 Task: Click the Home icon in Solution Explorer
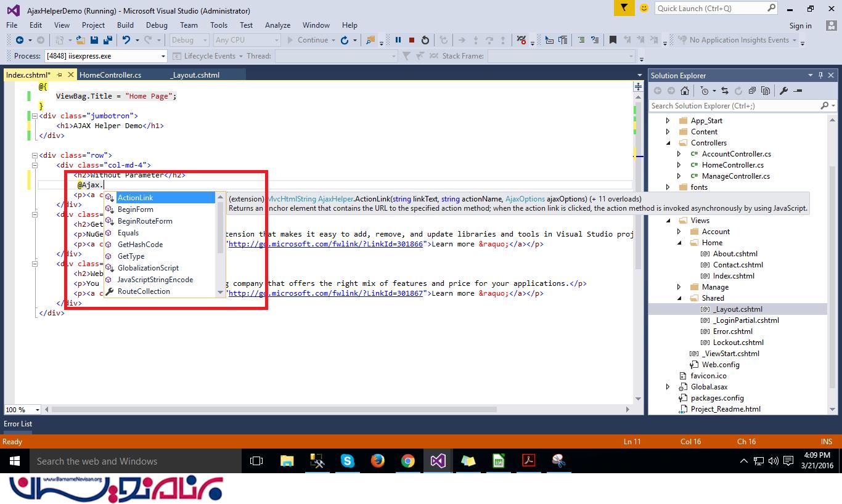684,91
